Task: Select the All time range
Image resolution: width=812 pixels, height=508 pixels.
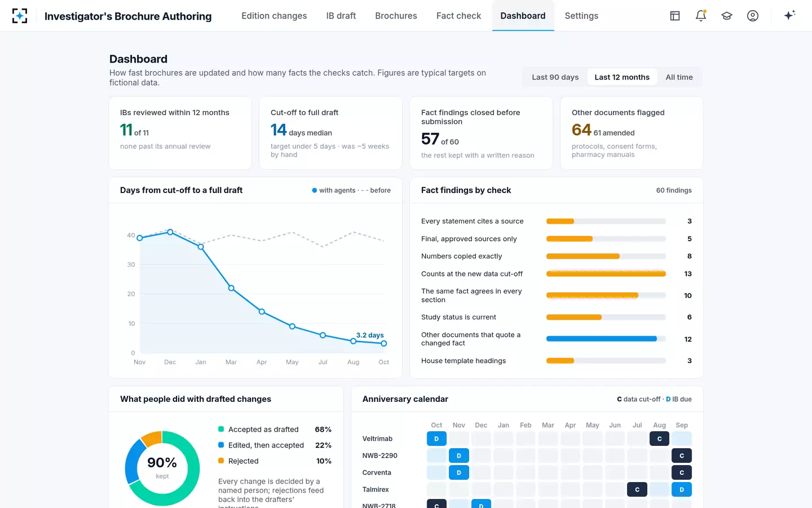Action: click(x=679, y=77)
